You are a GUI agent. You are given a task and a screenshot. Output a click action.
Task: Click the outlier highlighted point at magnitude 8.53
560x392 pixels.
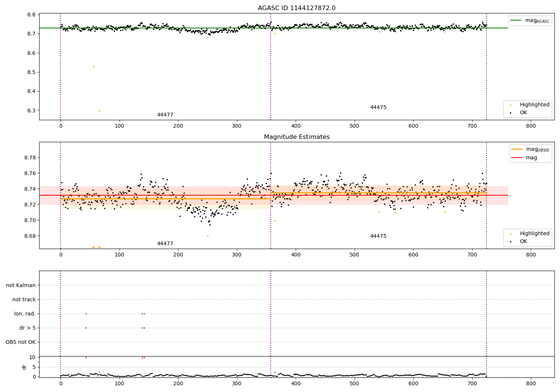pyautogui.click(x=93, y=66)
